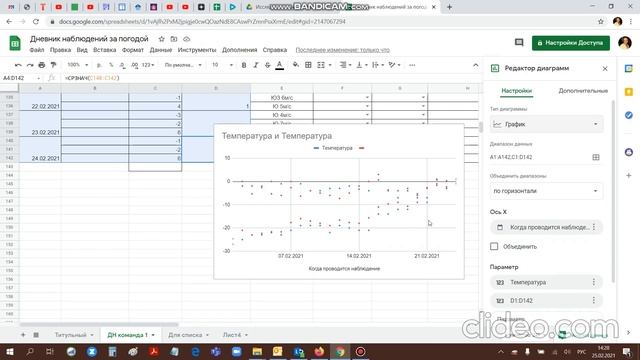
Task: Open the font family dropdown
Action: tap(183, 65)
